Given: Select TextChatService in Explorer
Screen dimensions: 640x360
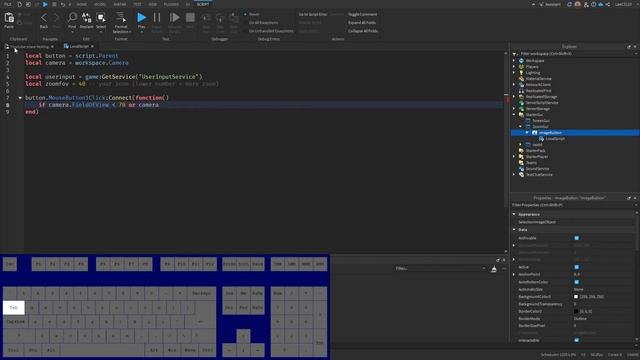Looking at the screenshot, I should point(539,175).
